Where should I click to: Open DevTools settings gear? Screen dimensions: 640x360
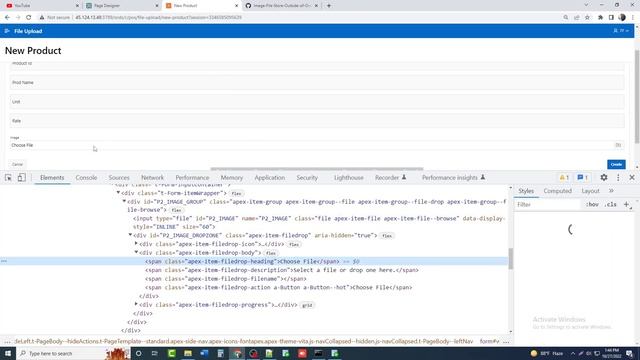point(604,178)
